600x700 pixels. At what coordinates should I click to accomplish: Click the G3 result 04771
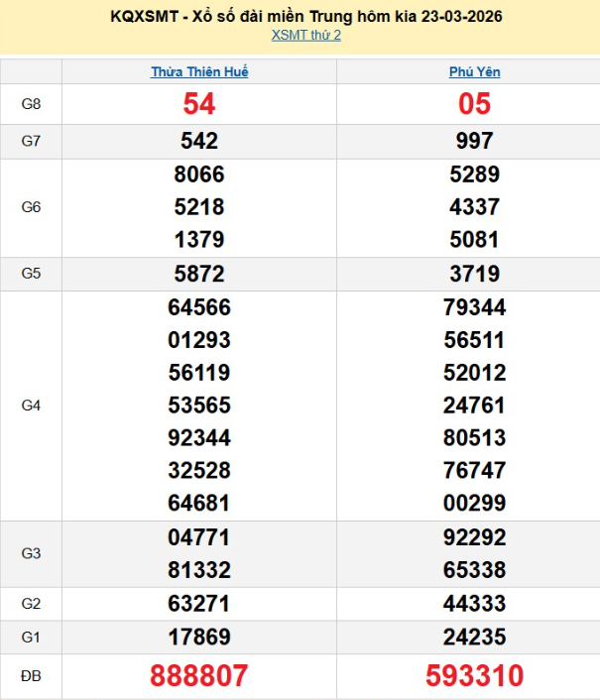(199, 538)
